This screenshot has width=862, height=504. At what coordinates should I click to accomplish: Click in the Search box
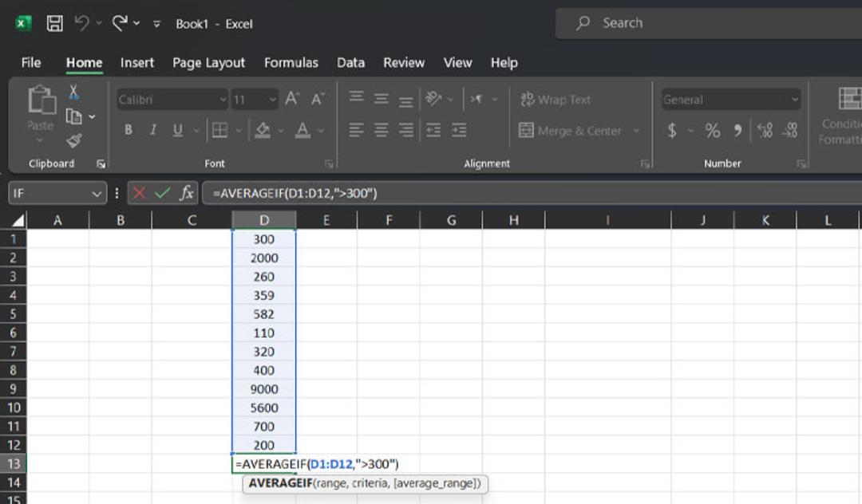tap(710, 23)
